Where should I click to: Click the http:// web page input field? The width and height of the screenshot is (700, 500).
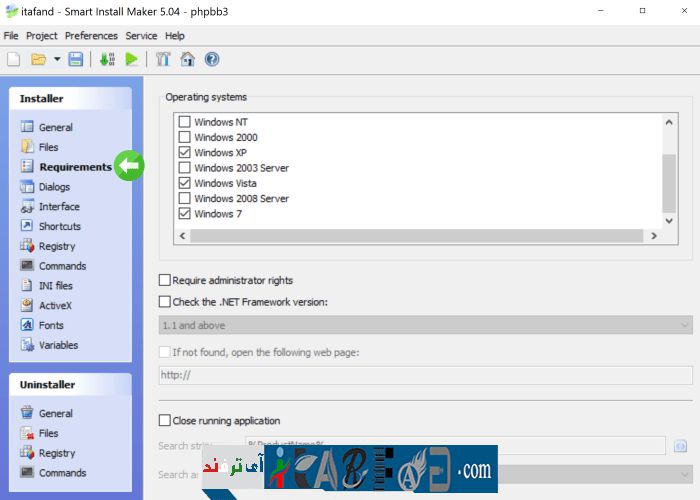pos(425,376)
